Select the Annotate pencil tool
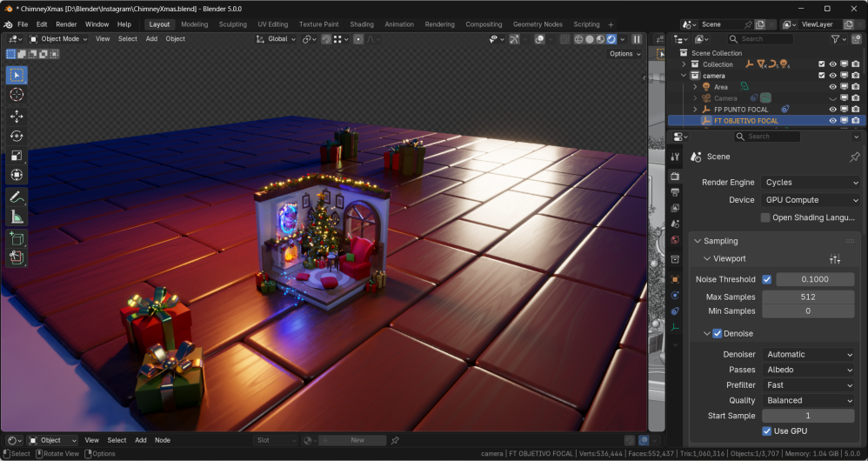868x461 pixels. (x=17, y=197)
